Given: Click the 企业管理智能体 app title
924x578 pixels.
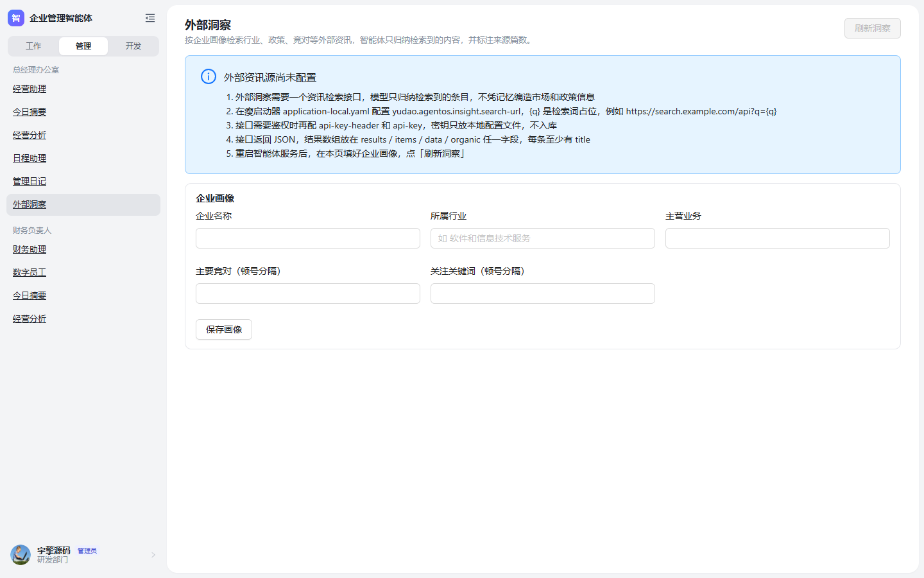Looking at the screenshot, I should [x=61, y=18].
